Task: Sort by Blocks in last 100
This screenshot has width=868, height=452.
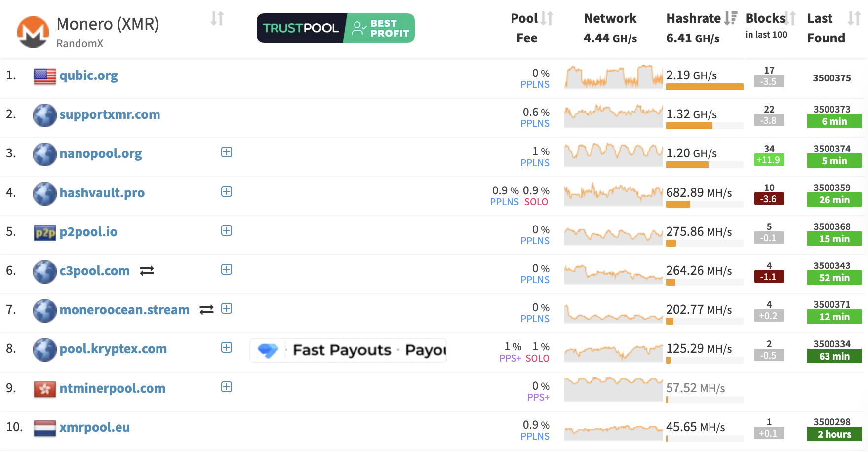Action: 790,19
